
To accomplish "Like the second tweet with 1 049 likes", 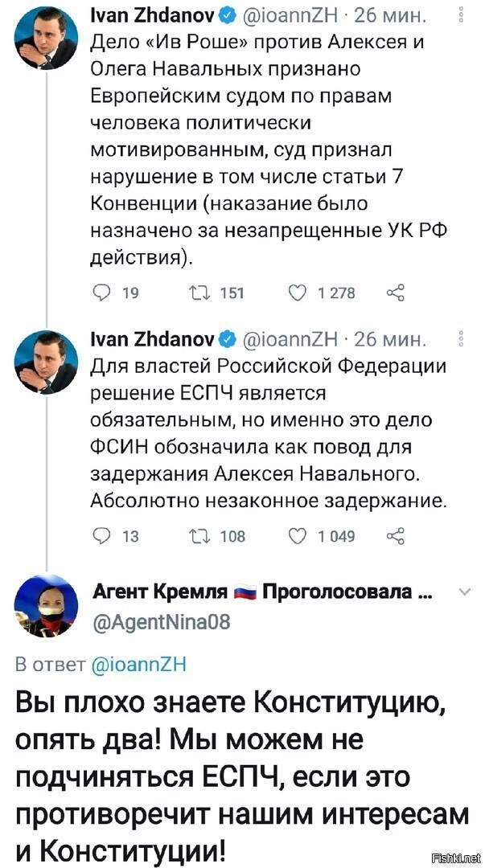I will click(x=297, y=536).
